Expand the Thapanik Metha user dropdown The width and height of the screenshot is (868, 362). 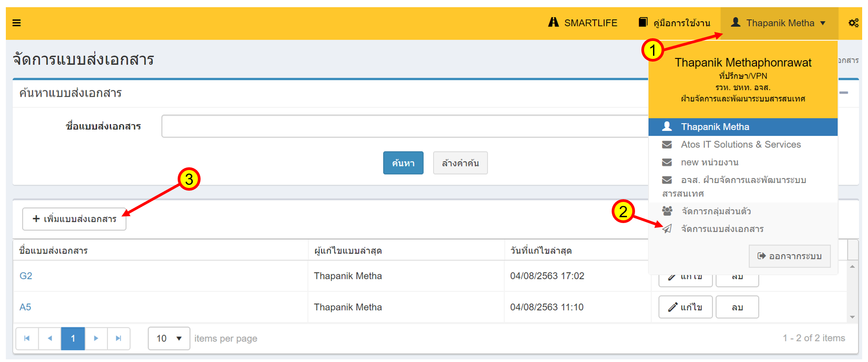pos(779,23)
